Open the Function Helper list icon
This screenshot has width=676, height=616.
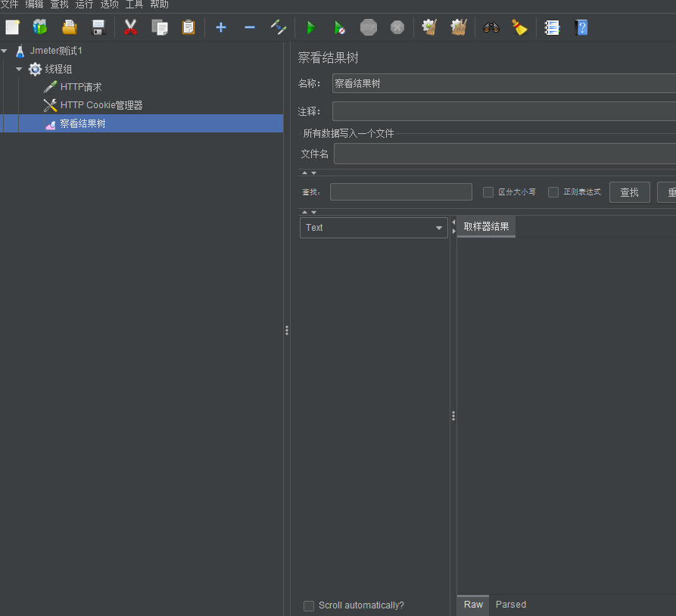coord(552,28)
